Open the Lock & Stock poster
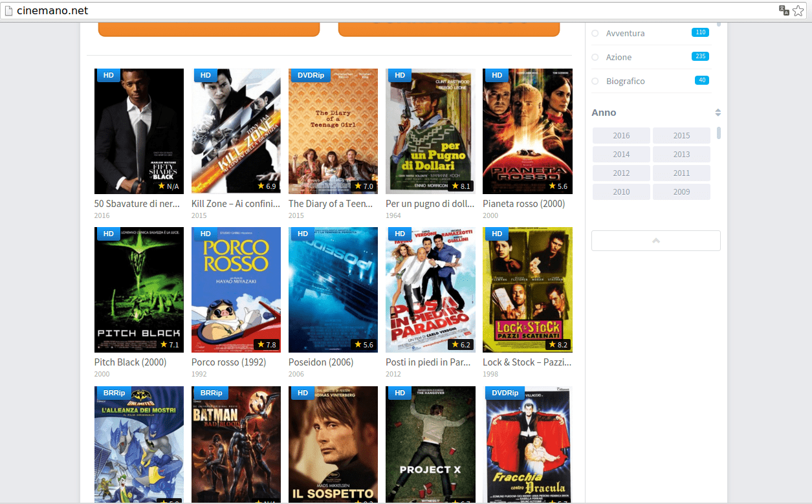Screen dimensions: 812x504 (527, 290)
